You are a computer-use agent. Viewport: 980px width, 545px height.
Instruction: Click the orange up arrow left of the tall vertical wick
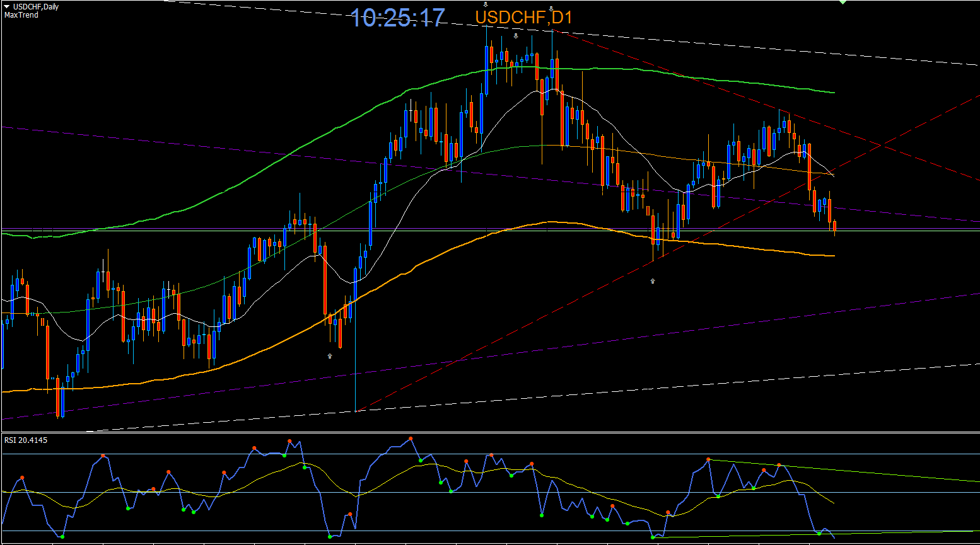pos(330,356)
